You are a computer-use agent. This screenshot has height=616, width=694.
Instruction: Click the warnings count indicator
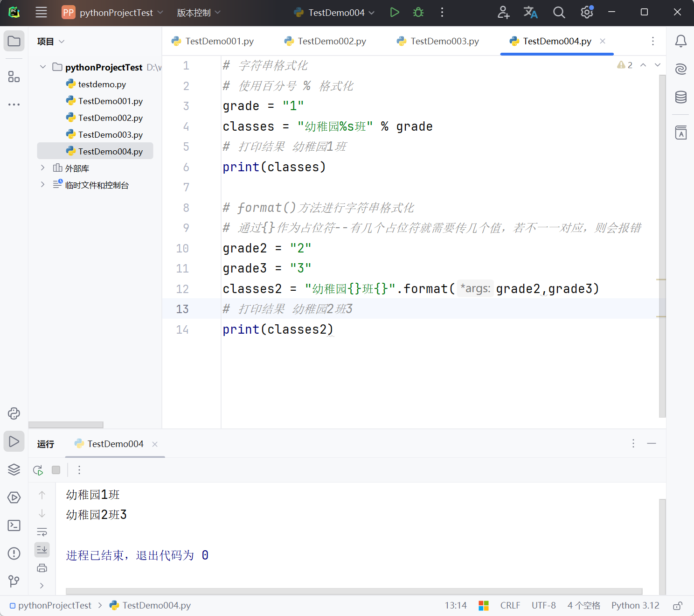(625, 65)
